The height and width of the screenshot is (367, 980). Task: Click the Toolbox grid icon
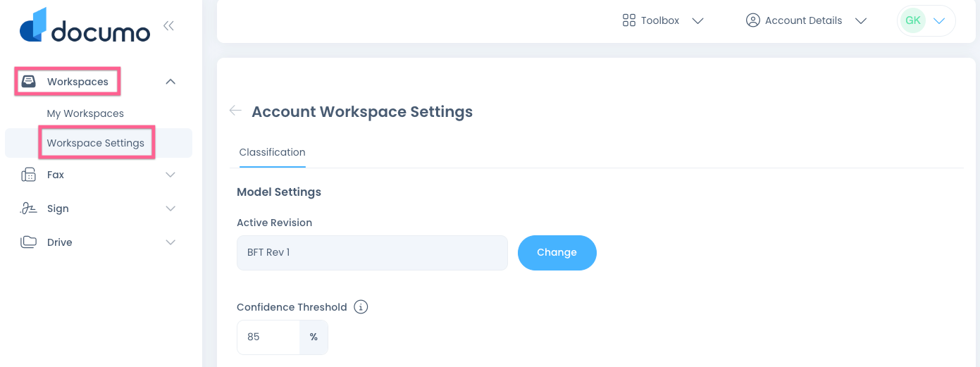(x=629, y=20)
